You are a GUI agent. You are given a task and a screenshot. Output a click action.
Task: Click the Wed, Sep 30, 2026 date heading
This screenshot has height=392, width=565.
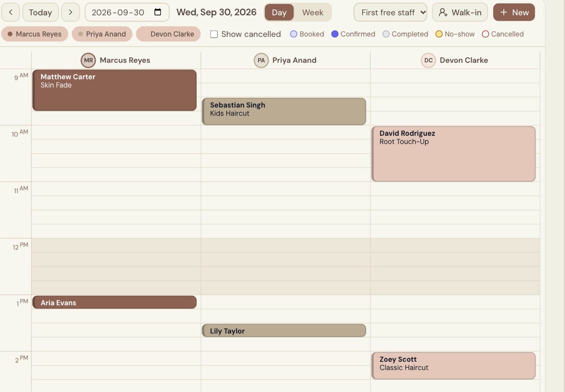click(x=217, y=12)
